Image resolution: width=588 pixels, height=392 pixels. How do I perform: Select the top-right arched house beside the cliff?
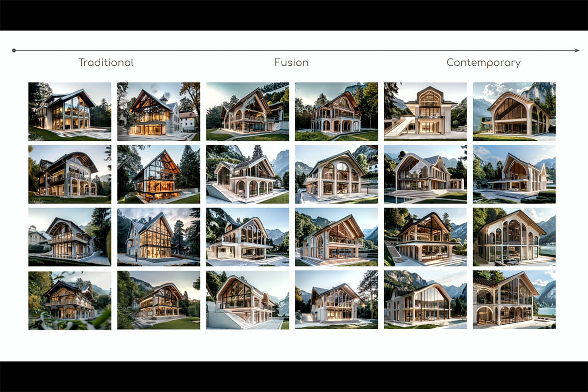[514, 111]
